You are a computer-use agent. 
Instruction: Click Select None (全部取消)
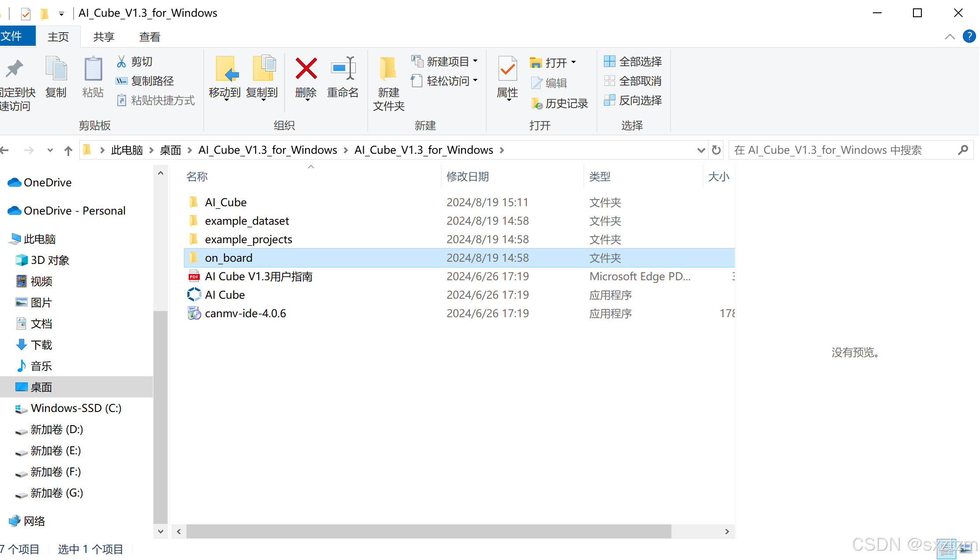tap(633, 81)
